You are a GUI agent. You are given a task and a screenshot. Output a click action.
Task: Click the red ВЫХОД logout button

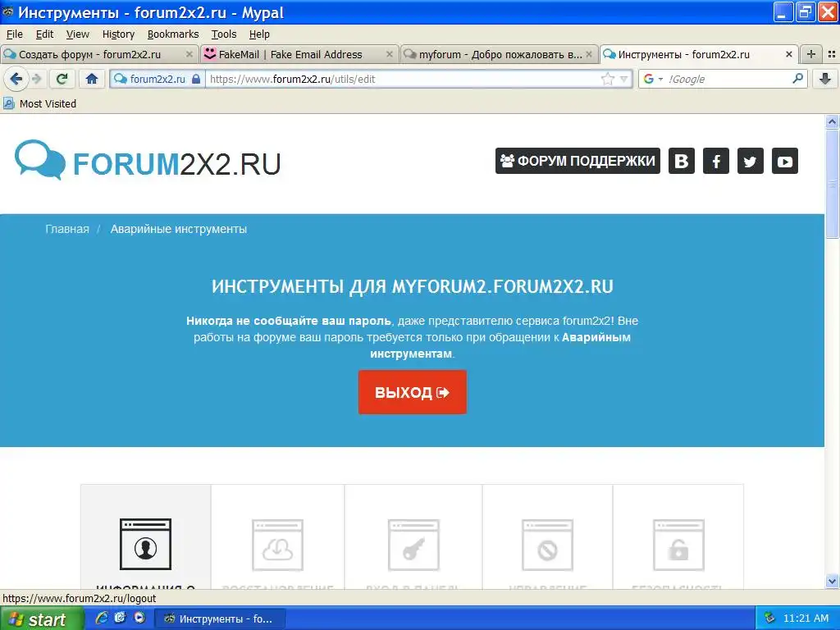(413, 392)
